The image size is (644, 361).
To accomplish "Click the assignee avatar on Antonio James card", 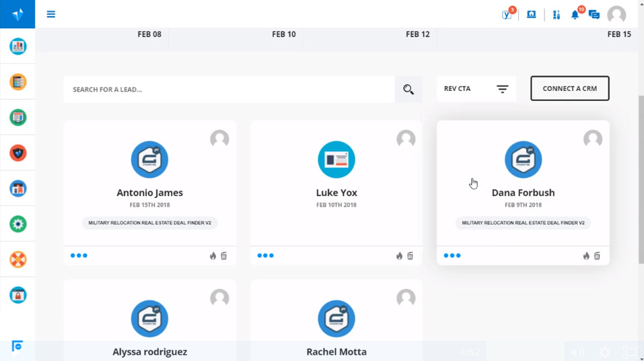I will 219,139.
